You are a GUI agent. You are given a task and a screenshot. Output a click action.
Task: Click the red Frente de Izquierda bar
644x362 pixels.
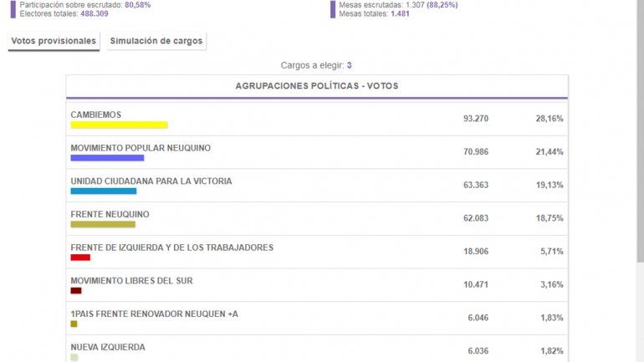pyautogui.click(x=80, y=257)
